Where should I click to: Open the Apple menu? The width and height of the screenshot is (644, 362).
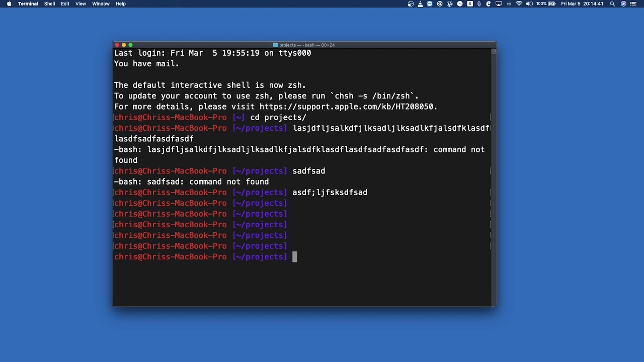[9, 4]
